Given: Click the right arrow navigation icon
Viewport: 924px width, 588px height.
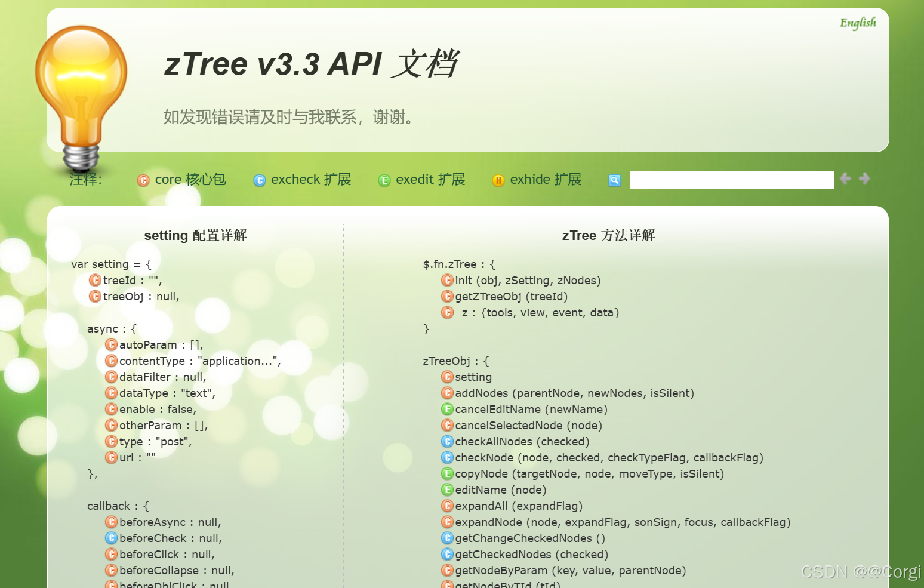Looking at the screenshot, I should pos(864,178).
